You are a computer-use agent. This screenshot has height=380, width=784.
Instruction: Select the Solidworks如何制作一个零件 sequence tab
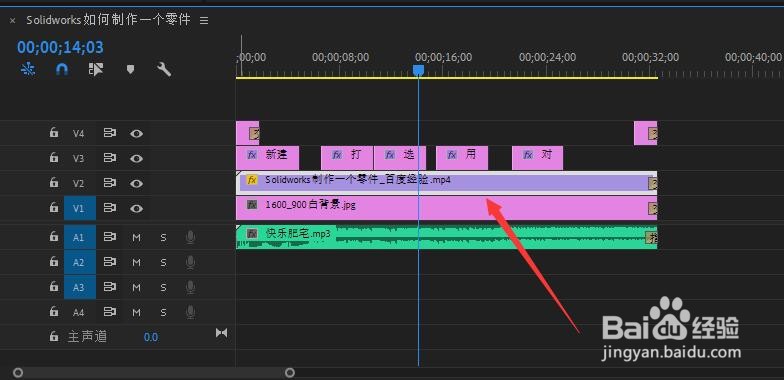click(x=108, y=20)
